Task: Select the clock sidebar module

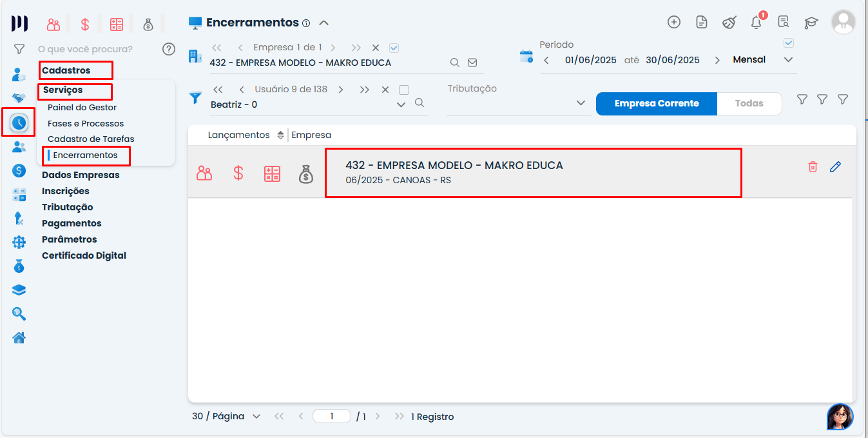Action: pyautogui.click(x=19, y=122)
